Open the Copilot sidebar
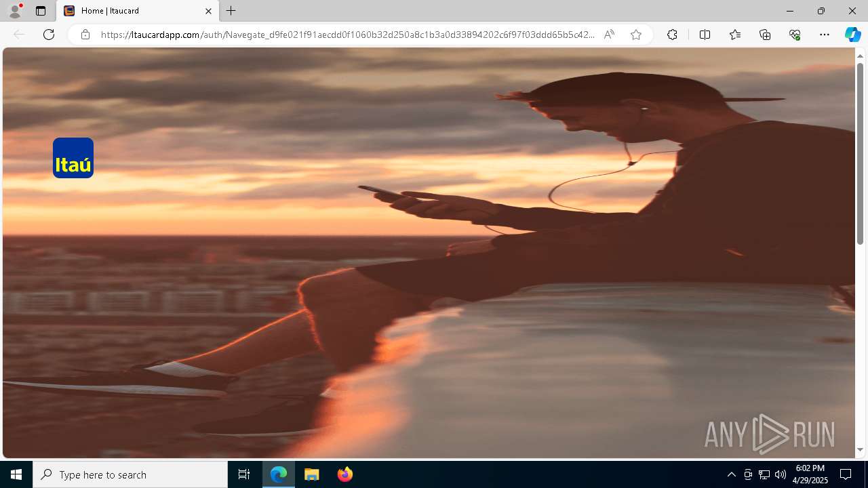 [x=852, y=35]
